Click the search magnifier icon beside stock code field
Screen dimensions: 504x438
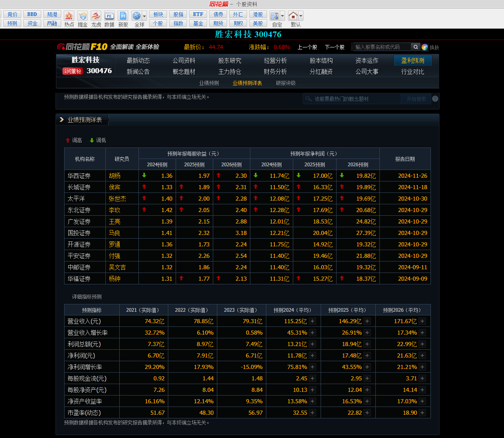click(415, 47)
